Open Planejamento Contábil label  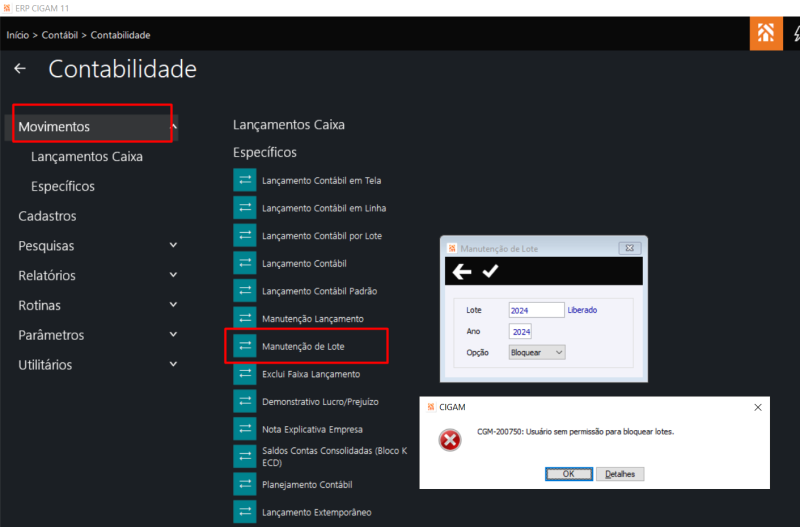(307, 484)
